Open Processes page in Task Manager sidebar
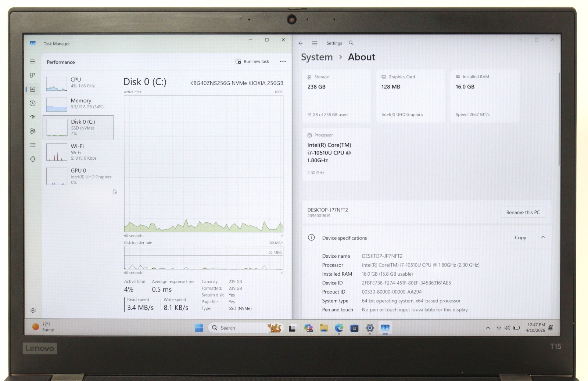Viewport: 588px width, 381px height. [33, 75]
